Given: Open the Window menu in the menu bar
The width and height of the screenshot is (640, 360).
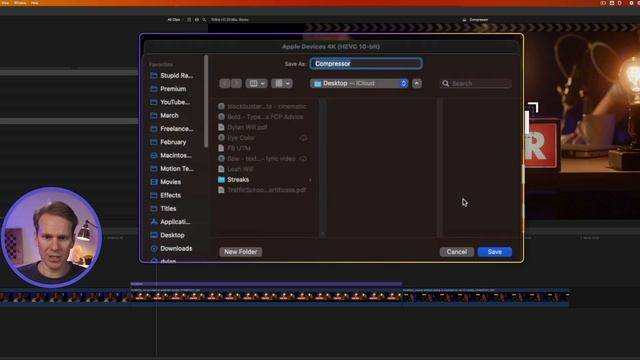Looking at the screenshot, I should click(x=20, y=3).
